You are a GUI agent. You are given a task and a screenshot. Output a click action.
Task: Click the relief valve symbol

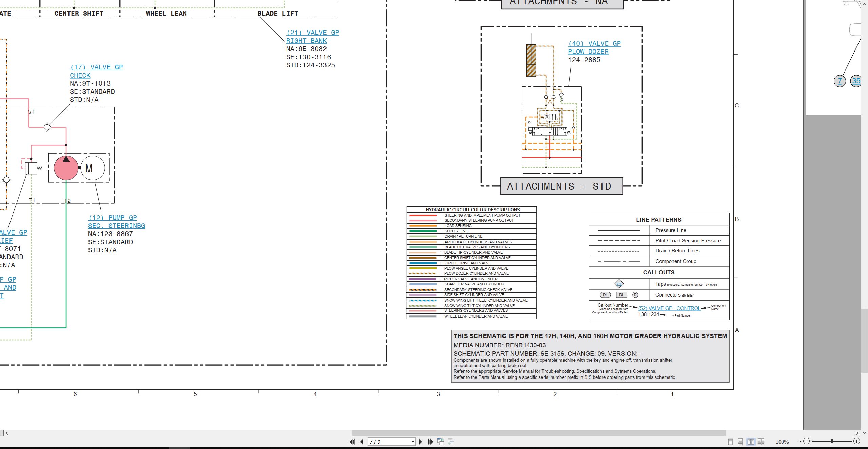(x=31, y=168)
